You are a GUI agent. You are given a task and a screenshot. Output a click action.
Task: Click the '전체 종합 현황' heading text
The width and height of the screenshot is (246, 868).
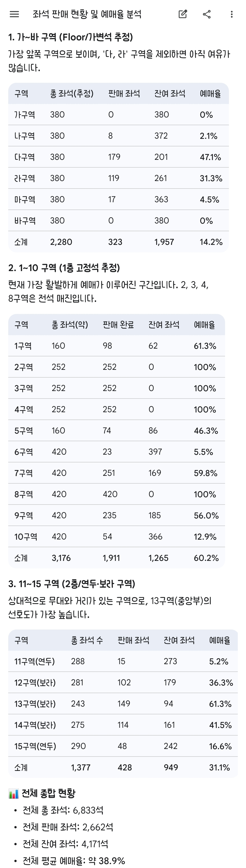49,793
